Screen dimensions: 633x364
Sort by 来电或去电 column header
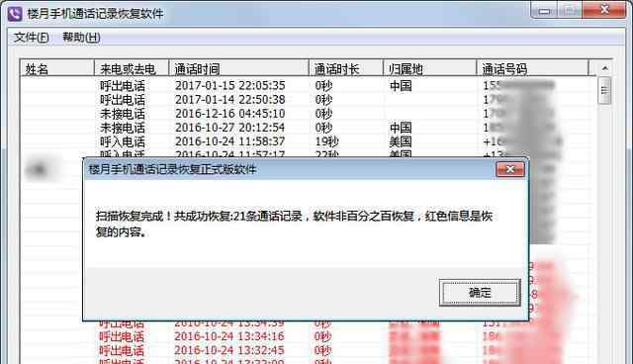[x=132, y=69]
